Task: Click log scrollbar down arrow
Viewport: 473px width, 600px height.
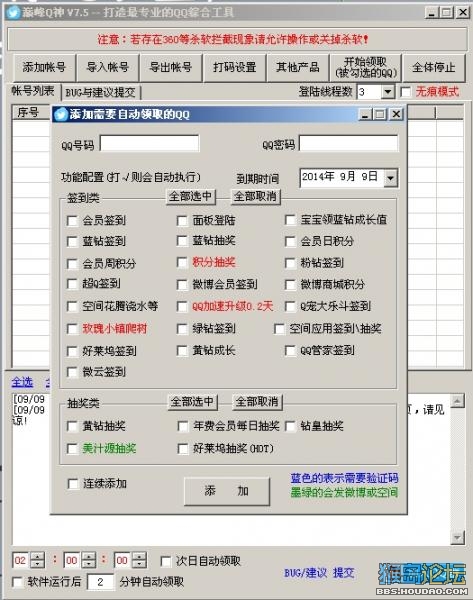Action: click(457, 538)
